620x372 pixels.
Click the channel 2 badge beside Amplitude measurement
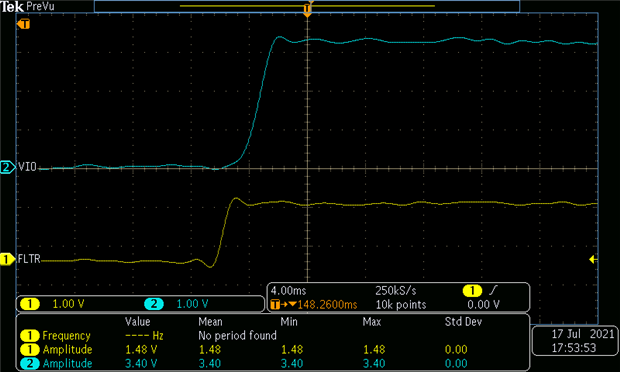click(30, 363)
